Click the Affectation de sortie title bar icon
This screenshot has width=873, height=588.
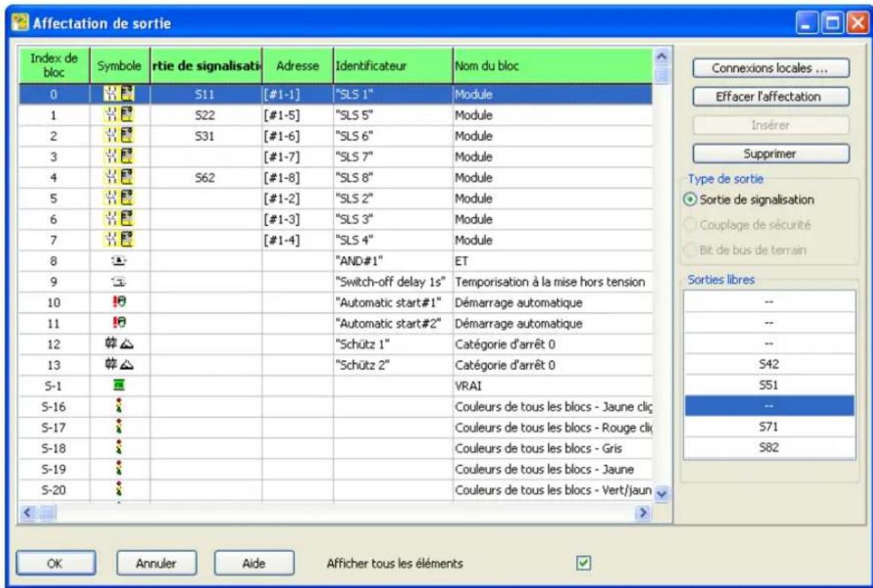pyautogui.click(x=20, y=23)
